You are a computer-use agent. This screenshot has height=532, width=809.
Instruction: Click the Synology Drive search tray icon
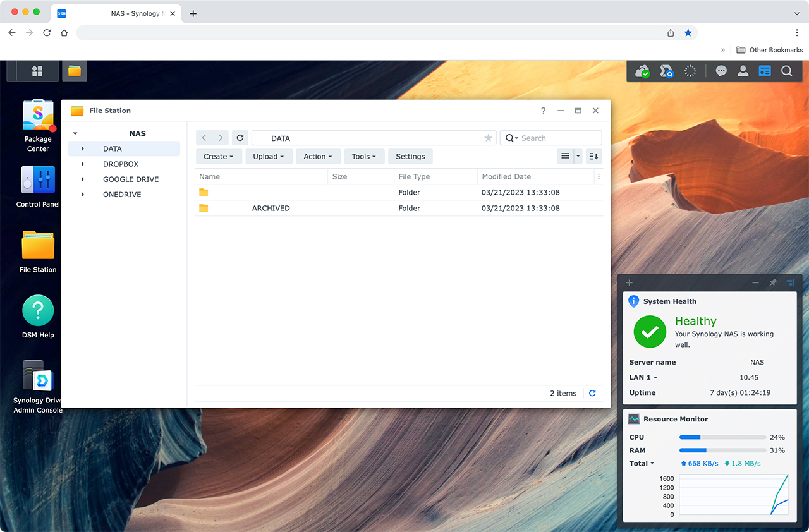coord(666,71)
